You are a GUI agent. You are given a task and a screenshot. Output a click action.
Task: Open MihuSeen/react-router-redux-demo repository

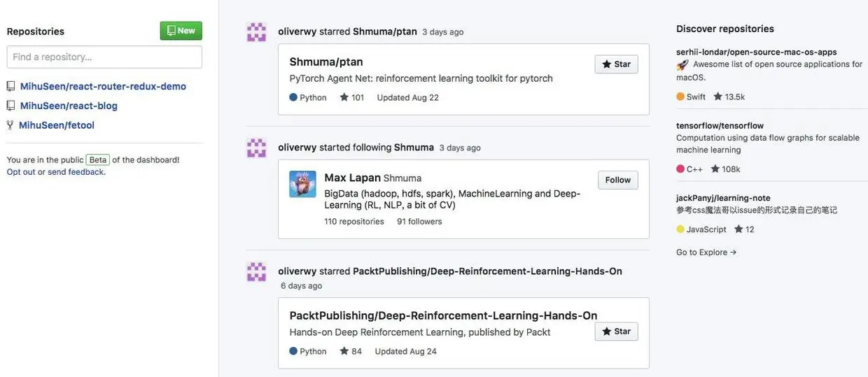pos(103,86)
